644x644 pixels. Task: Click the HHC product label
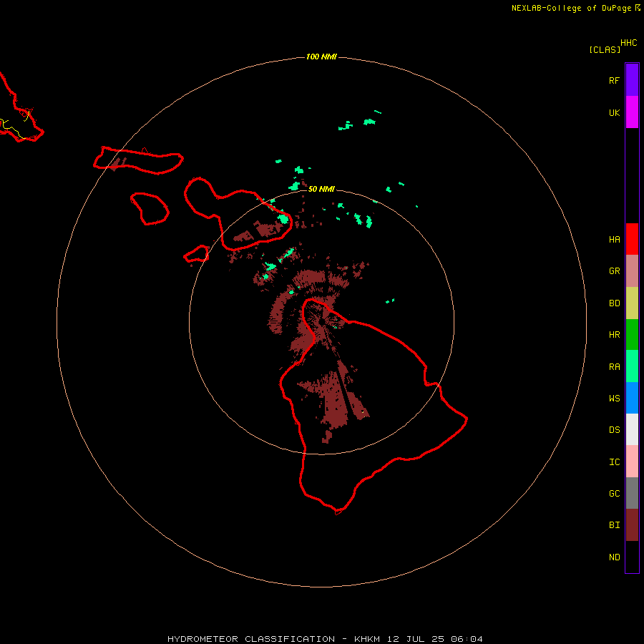tap(629, 43)
